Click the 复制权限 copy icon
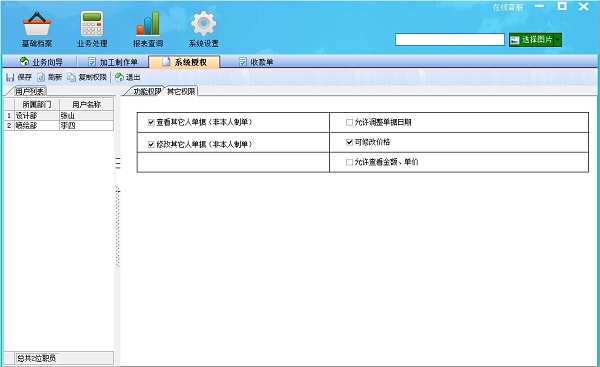600x367 pixels. 72,77
